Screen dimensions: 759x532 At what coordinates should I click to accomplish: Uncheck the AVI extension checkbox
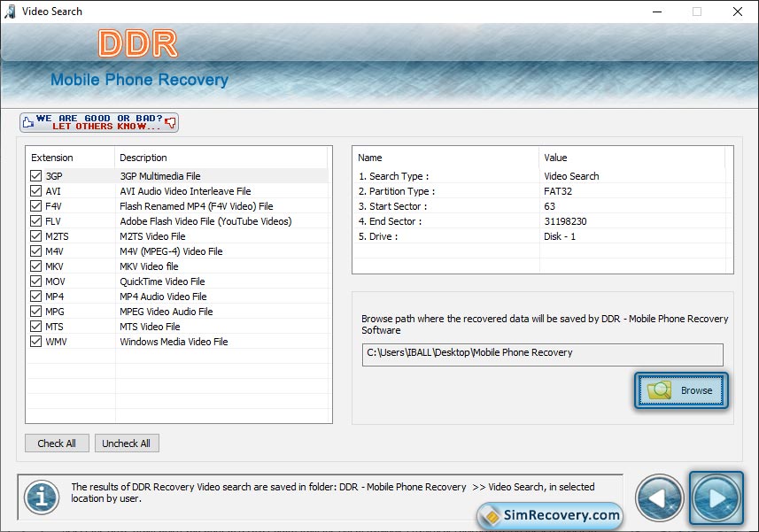pos(35,190)
